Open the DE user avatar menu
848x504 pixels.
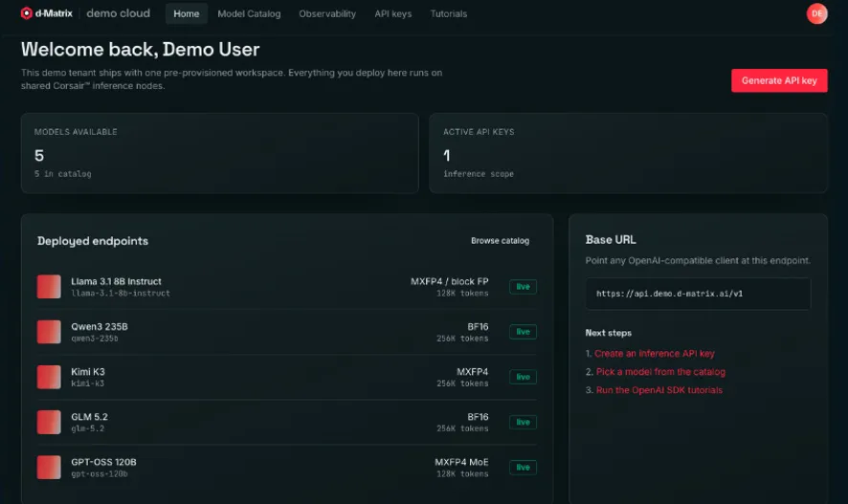816,13
